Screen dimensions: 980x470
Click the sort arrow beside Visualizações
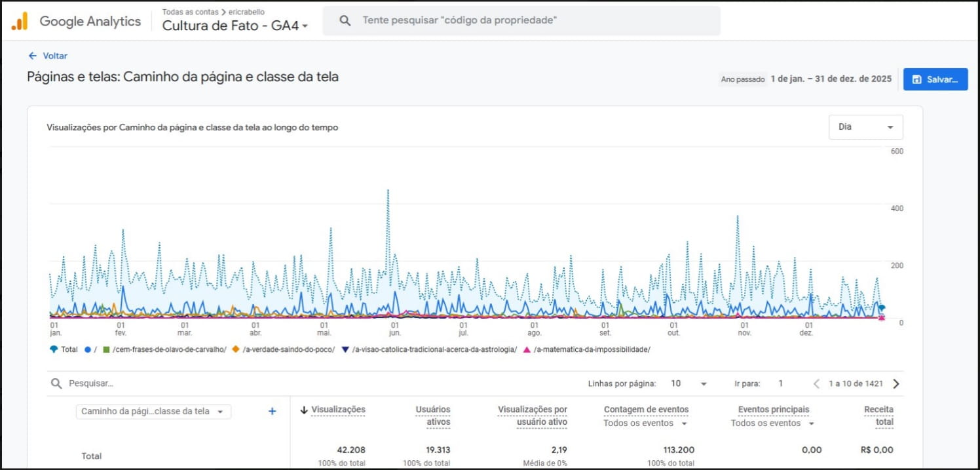[304, 410]
